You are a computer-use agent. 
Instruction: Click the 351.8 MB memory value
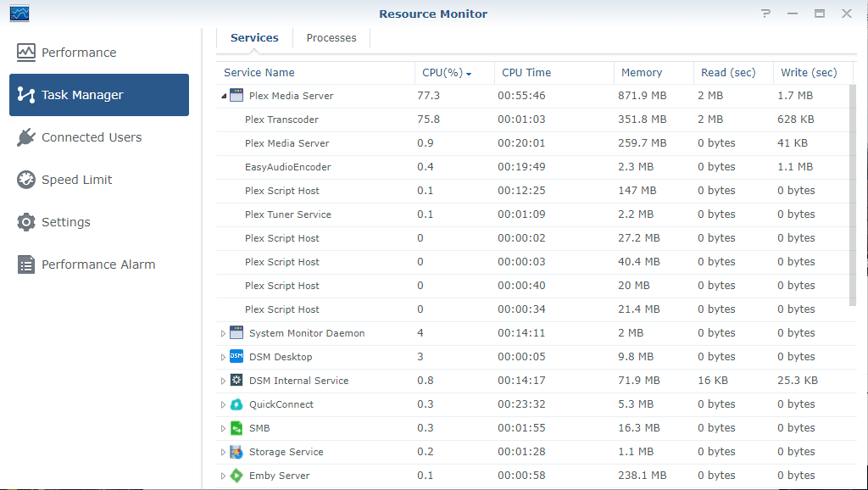point(643,119)
